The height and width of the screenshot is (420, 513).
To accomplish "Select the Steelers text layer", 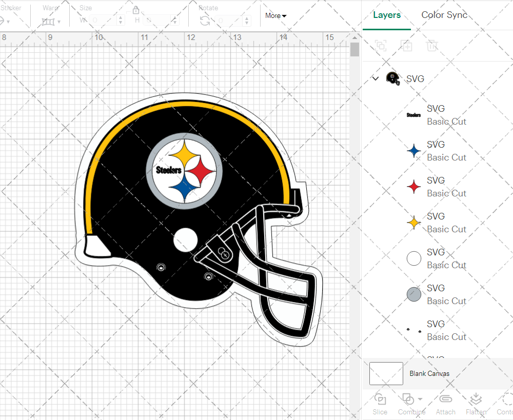I will [x=436, y=115].
